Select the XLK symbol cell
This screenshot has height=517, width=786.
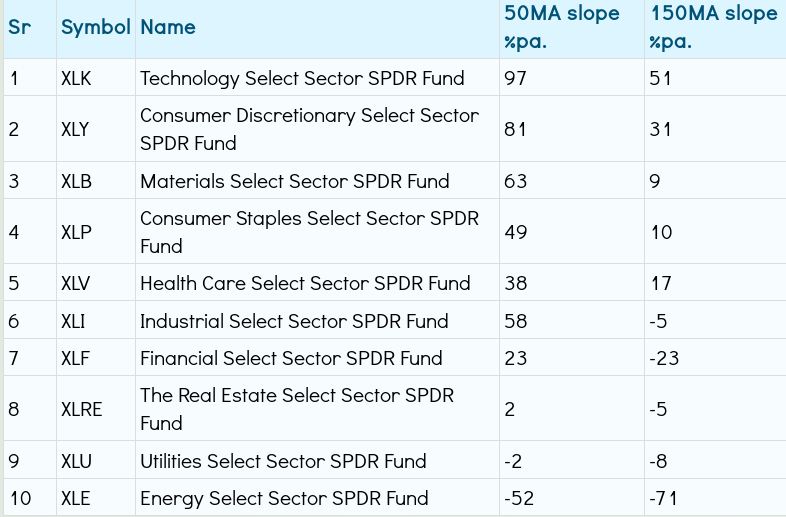coord(76,78)
